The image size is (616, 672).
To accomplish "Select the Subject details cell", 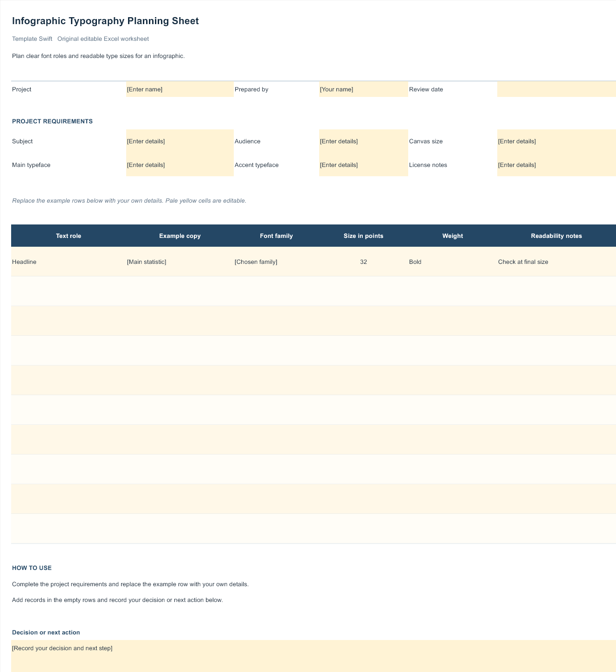I will [x=180, y=141].
